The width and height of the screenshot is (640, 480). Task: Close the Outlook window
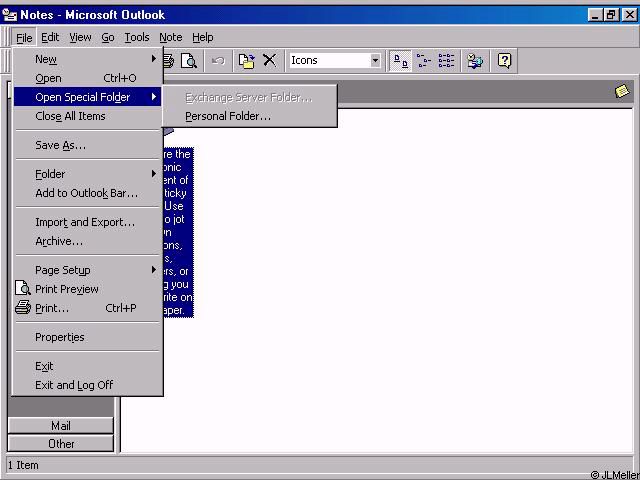pyautogui.click(x=629, y=15)
